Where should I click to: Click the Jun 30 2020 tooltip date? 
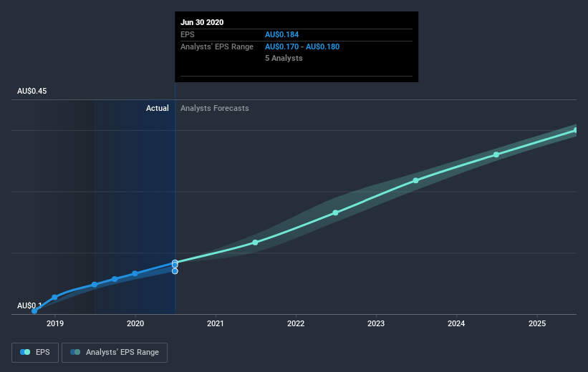[x=202, y=22]
